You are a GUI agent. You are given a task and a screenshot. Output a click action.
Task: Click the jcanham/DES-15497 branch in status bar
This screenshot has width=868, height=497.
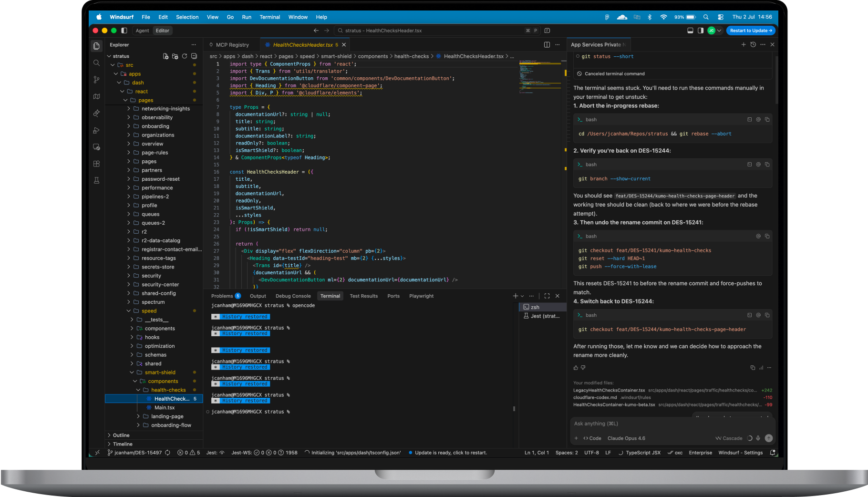point(135,453)
